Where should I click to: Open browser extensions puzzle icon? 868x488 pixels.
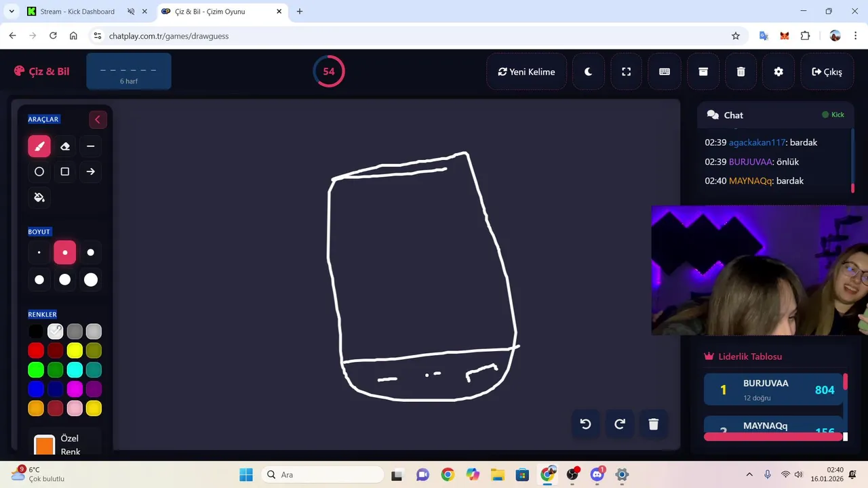[x=806, y=36]
